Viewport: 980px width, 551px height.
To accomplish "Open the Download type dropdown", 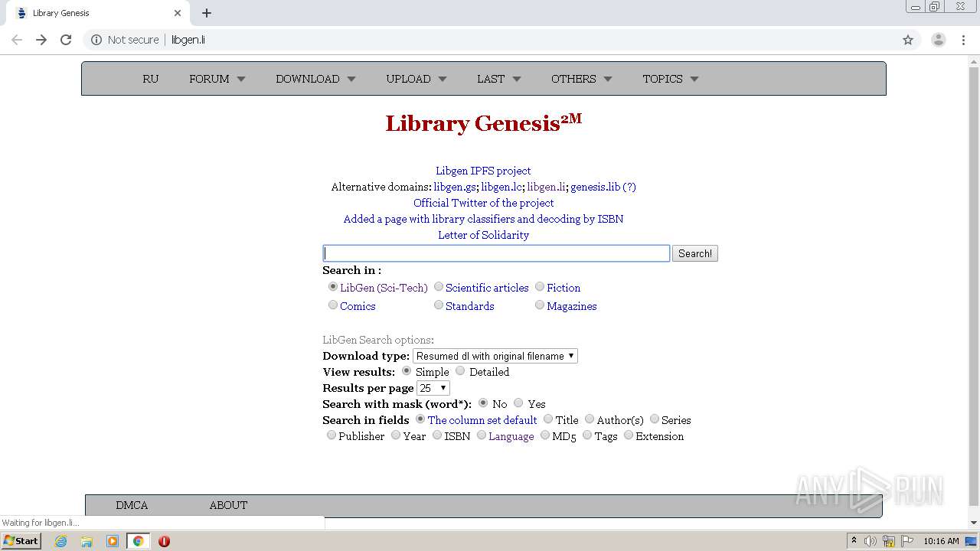I will 495,356.
